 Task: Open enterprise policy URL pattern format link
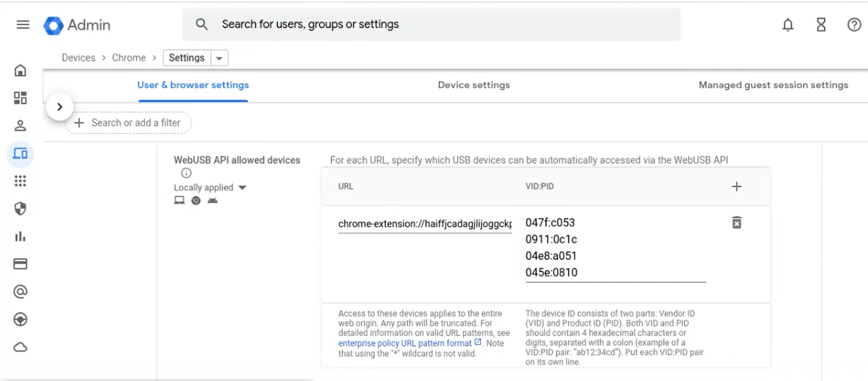405,343
